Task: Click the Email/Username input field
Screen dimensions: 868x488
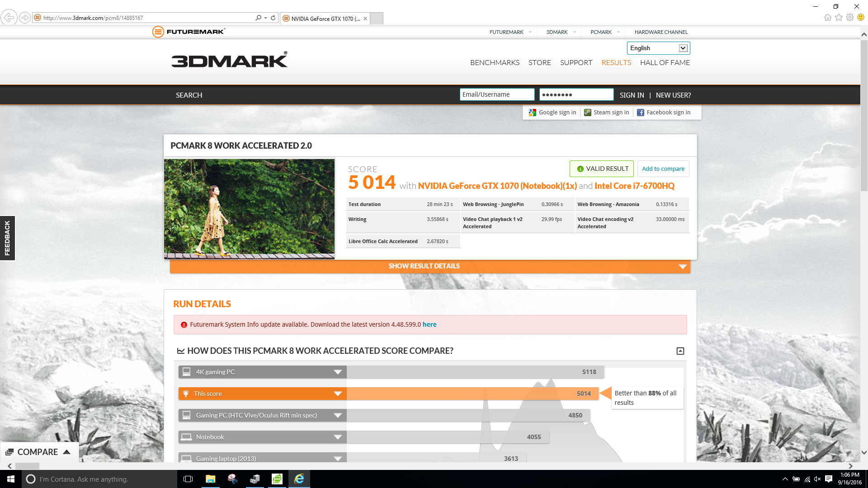Action: click(x=497, y=94)
